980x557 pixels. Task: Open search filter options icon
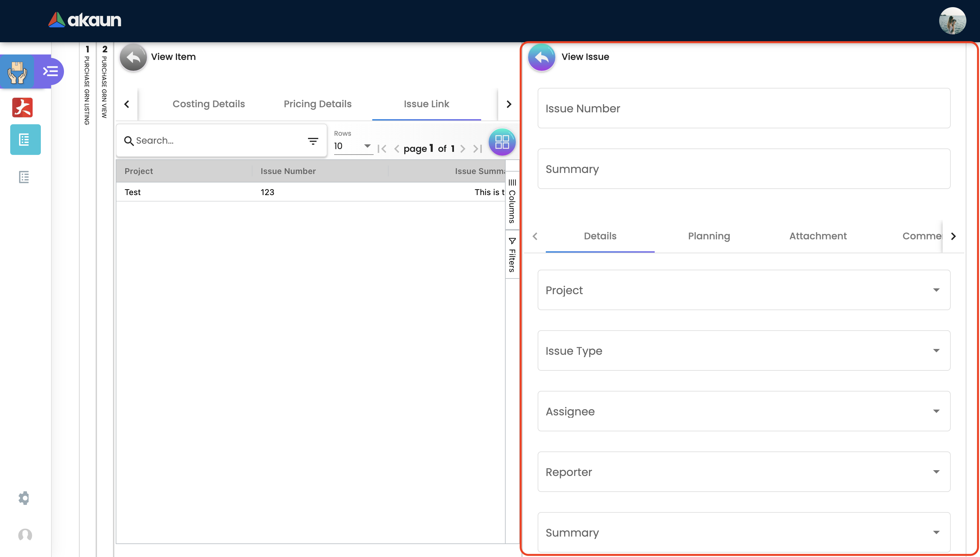click(x=313, y=141)
